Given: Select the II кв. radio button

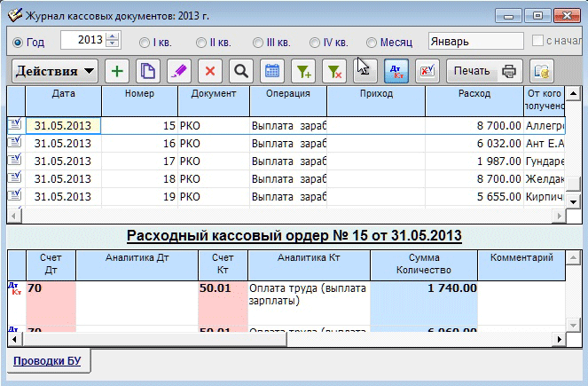Looking at the screenshot, I should pos(201,43).
